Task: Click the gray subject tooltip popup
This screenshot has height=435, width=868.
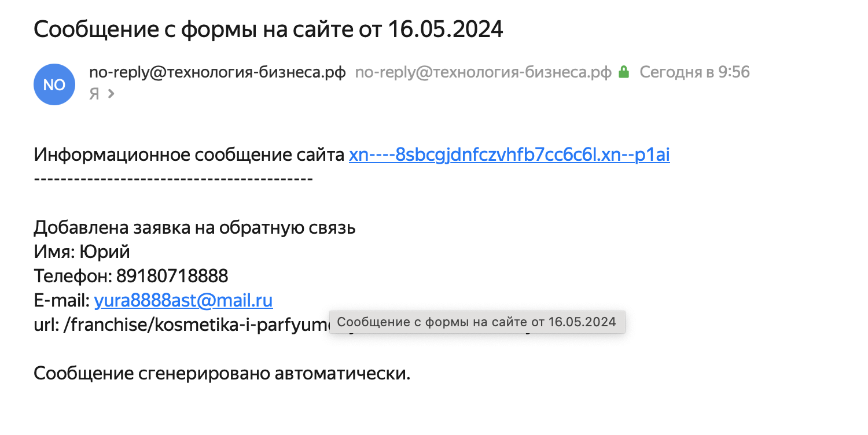Action: point(476,322)
